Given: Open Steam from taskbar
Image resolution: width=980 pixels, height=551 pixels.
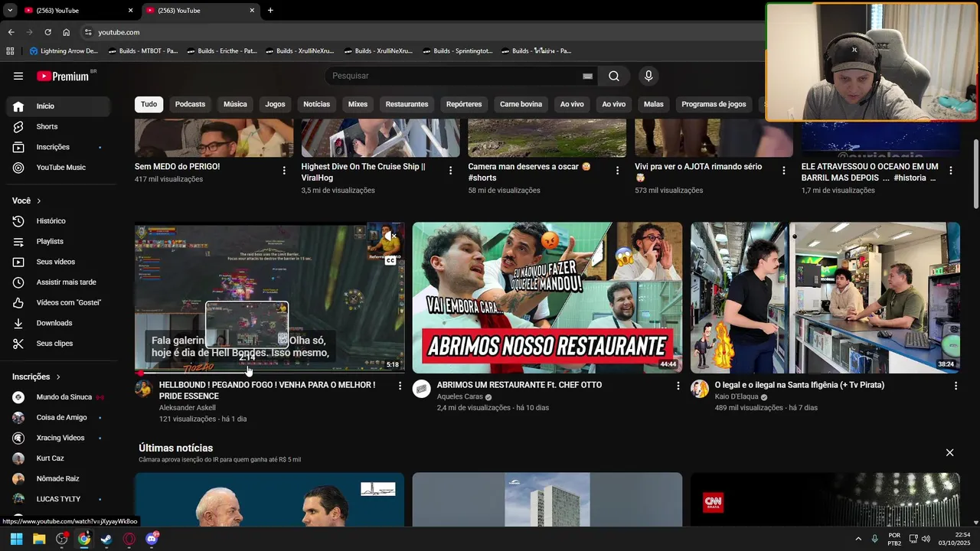Looking at the screenshot, I should click(106, 539).
